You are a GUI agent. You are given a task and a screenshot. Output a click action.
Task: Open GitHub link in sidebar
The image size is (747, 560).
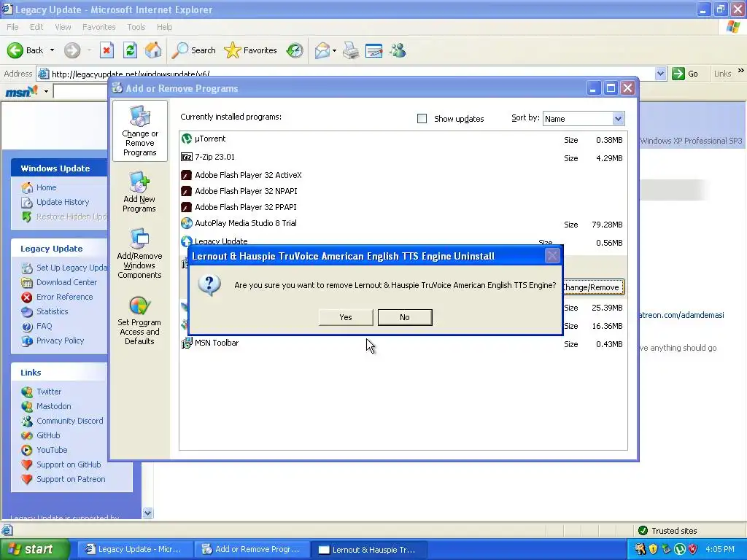pos(48,435)
